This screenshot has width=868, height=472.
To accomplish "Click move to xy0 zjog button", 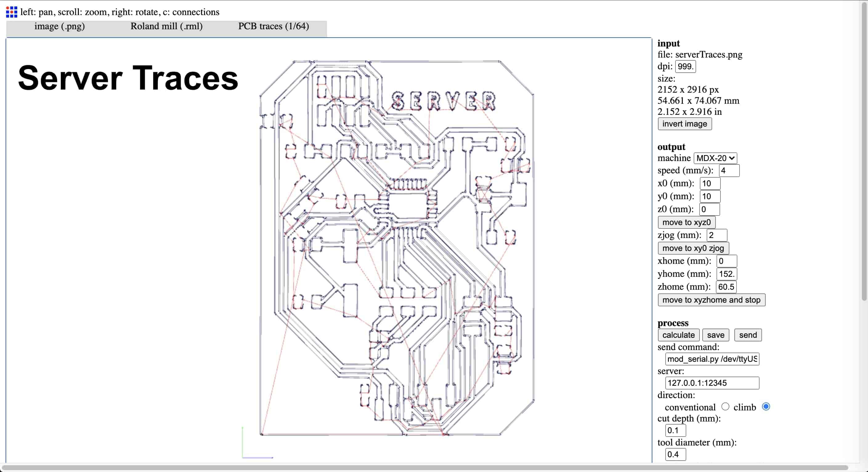I will 693,248.
